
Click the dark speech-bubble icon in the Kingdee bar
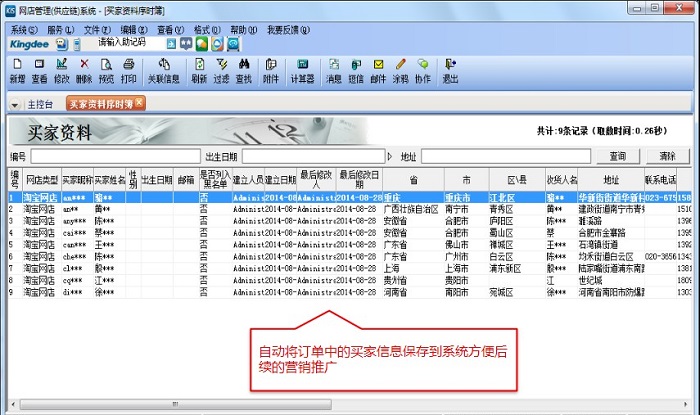coord(186,43)
